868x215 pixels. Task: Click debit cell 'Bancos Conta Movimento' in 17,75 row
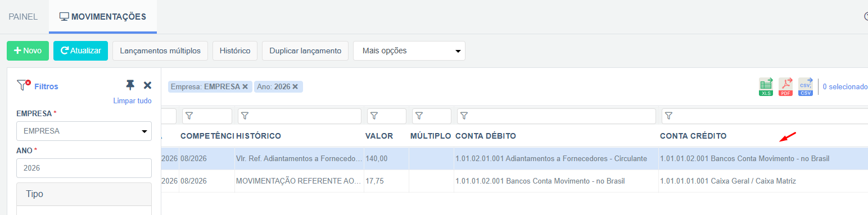click(556, 181)
